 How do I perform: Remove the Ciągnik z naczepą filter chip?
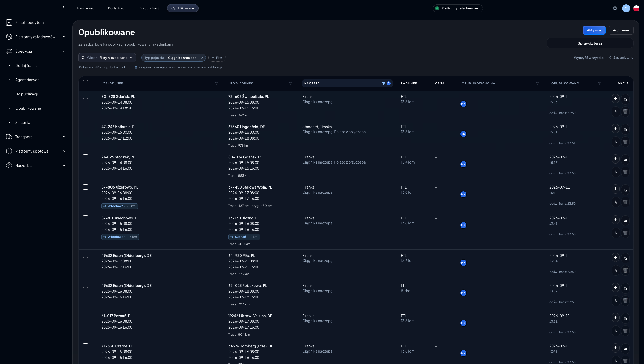pos(202,58)
